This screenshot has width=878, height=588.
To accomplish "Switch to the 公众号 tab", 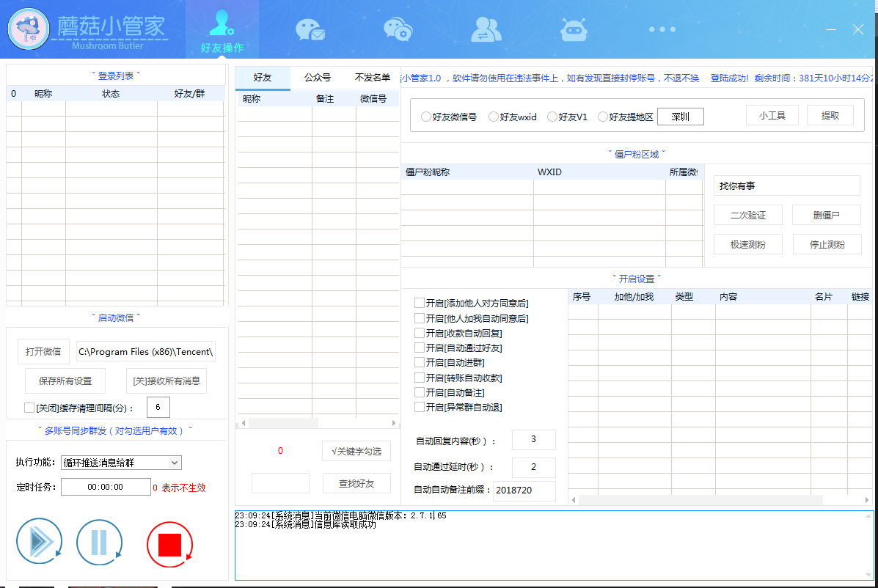I will point(318,78).
